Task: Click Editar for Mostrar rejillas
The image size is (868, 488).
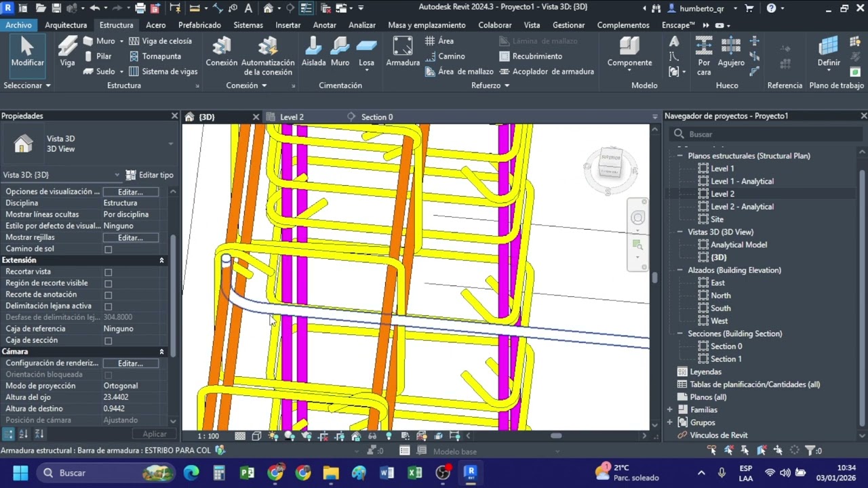Action: (131, 238)
